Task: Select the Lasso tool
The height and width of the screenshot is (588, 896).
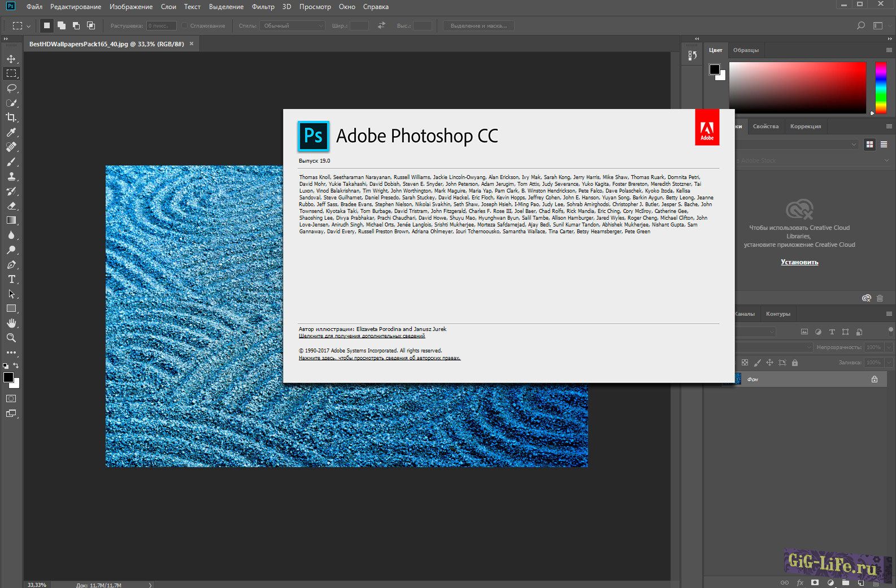Action: [x=11, y=88]
